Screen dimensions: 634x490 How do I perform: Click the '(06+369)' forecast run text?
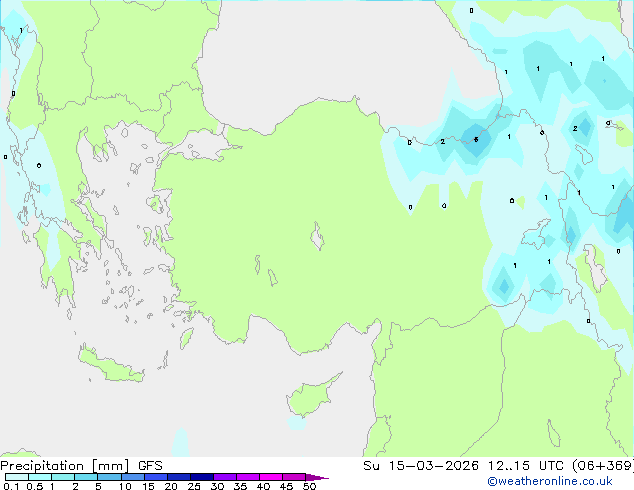tap(602, 466)
